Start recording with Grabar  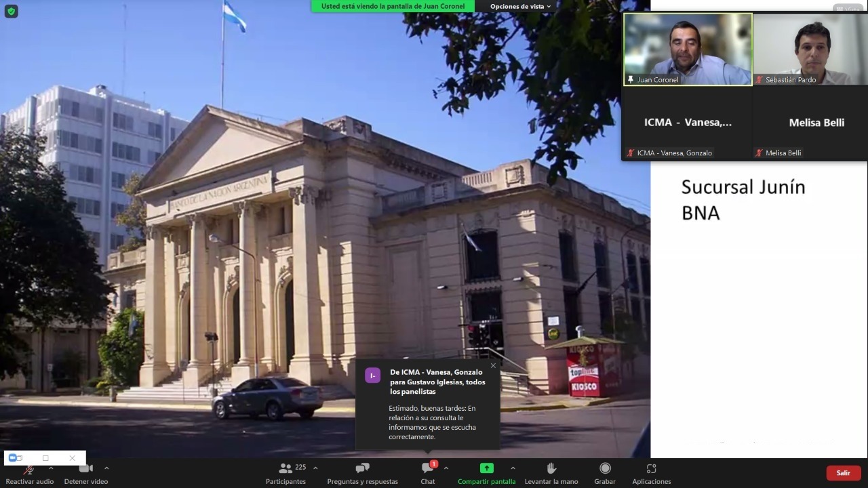pyautogui.click(x=604, y=473)
